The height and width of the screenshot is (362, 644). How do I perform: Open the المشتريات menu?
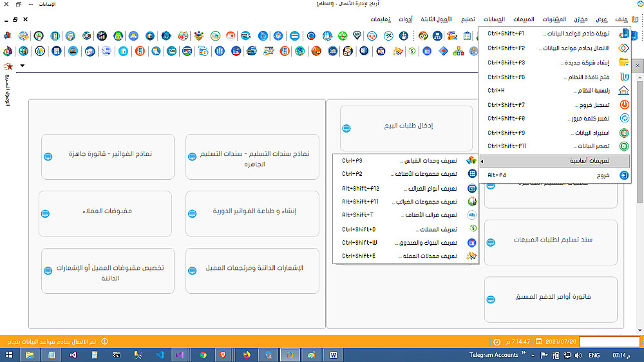554,19
